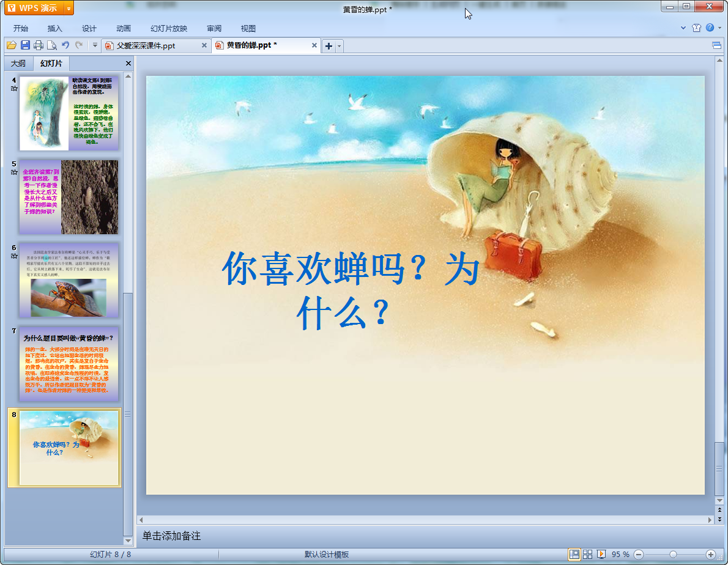Click thumbnail panel scroll down arrow
Viewport: 728px width, 565px height.
click(128, 541)
